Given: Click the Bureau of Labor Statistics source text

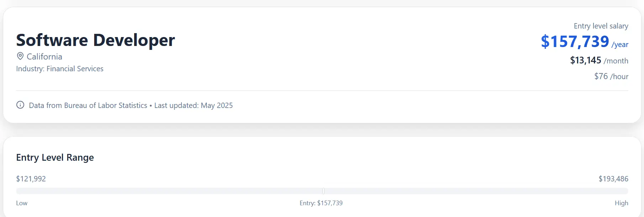Looking at the screenshot, I should pos(88,105).
